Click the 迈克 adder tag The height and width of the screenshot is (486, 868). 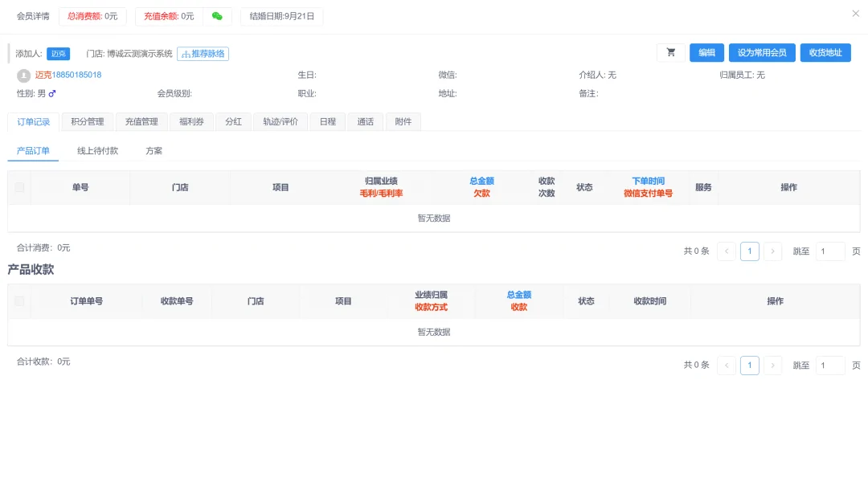click(x=58, y=54)
